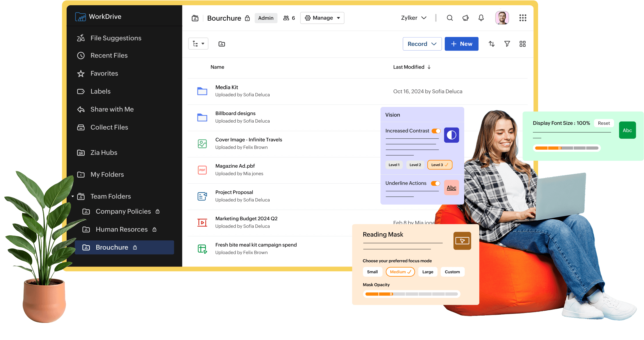Expand the Record dropdown

422,44
